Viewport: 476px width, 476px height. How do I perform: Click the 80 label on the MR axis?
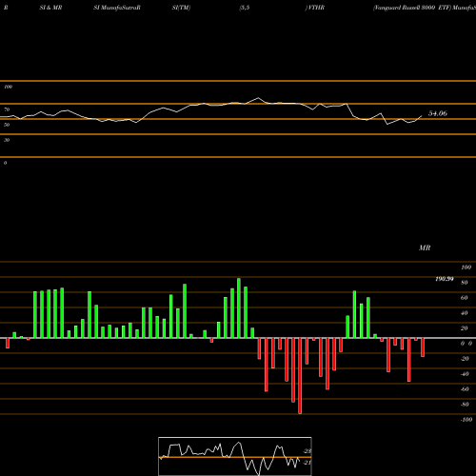465,283
